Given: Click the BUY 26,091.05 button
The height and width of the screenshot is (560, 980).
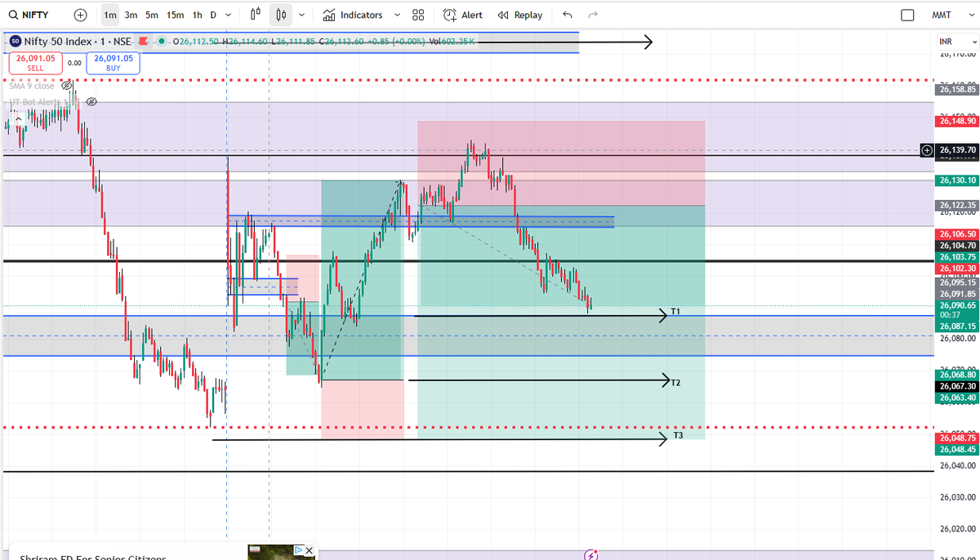Looking at the screenshot, I should 114,63.
